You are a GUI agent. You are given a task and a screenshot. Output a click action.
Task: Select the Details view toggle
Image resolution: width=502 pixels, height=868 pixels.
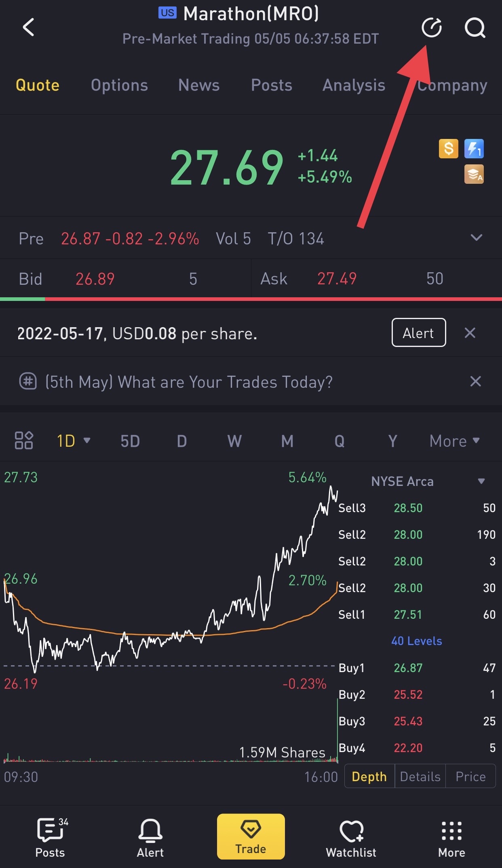coord(420,776)
